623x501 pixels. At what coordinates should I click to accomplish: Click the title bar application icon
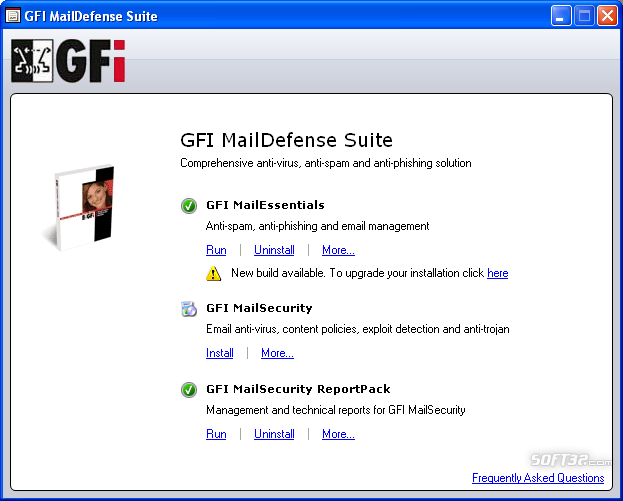click(12, 16)
